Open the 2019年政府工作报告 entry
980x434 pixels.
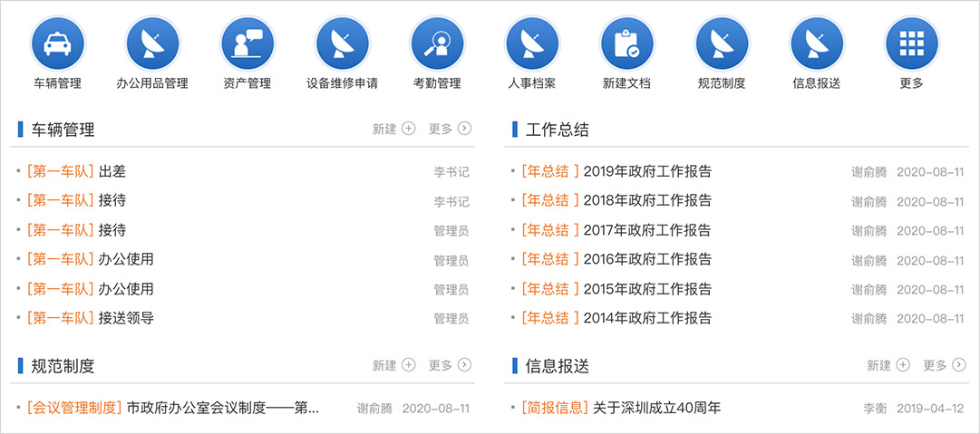647,171
